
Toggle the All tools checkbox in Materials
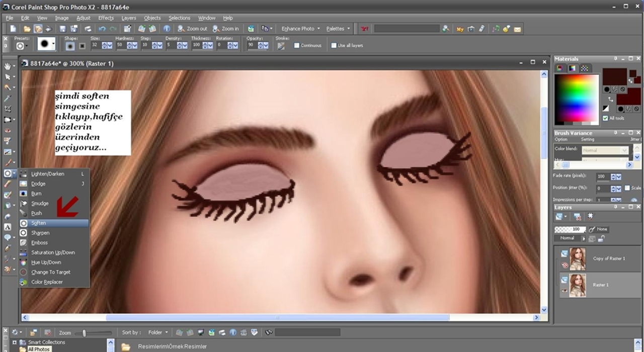click(x=605, y=118)
